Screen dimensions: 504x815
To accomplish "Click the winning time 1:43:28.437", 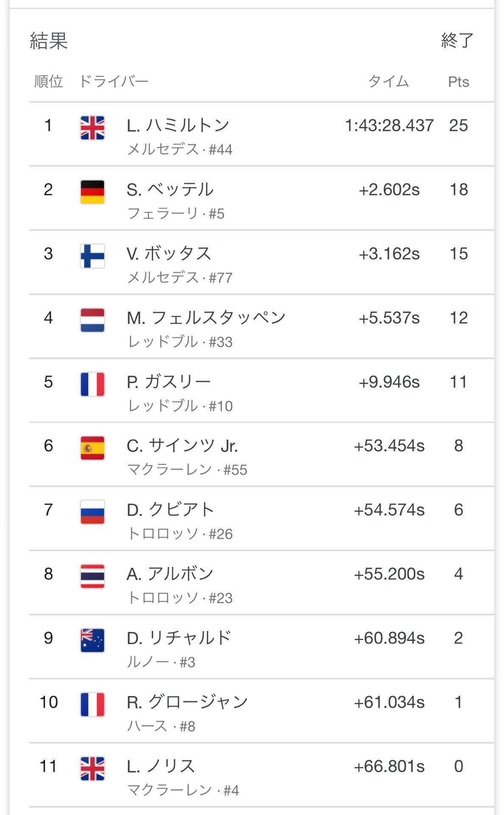I will (389, 126).
